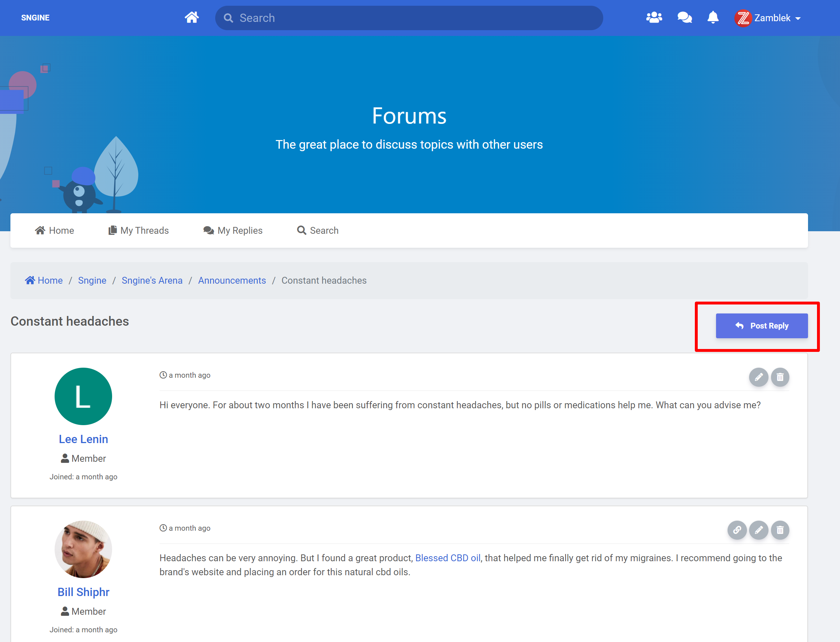This screenshot has width=840, height=642.
Task: Click the Constant headaches breadcrumb text
Action: click(324, 280)
